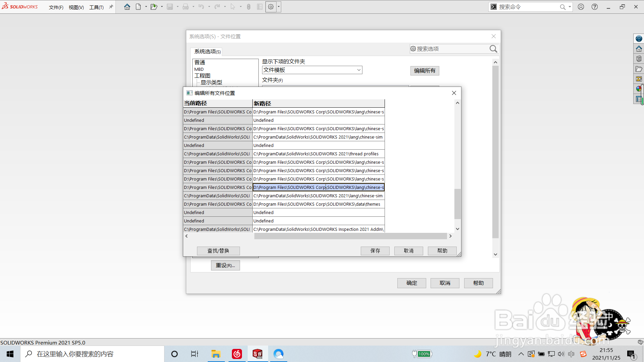Select the new path cell ending data\themes

(x=318, y=204)
